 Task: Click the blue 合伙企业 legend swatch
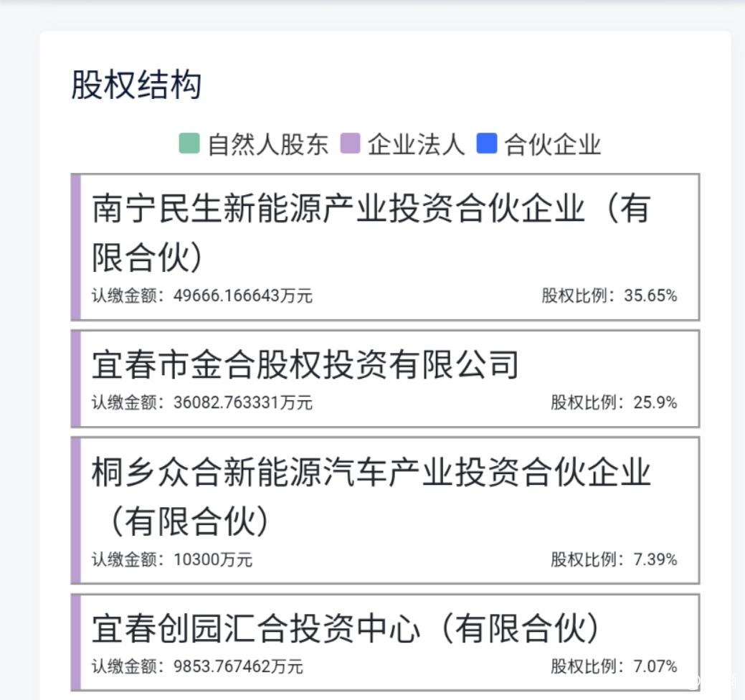click(488, 143)
